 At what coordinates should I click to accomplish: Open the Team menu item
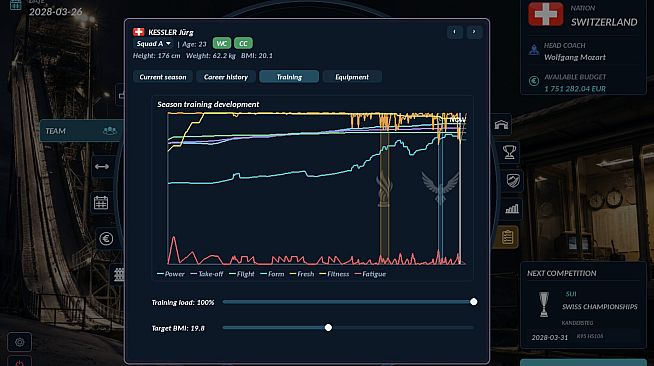pyautogui.click(x=81, y=131)
